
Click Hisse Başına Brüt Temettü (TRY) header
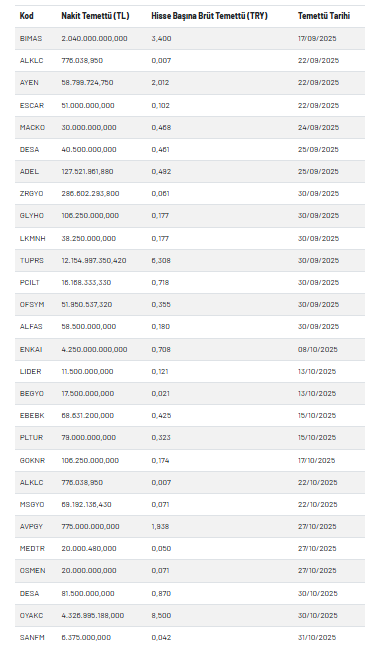pos(209,16)
